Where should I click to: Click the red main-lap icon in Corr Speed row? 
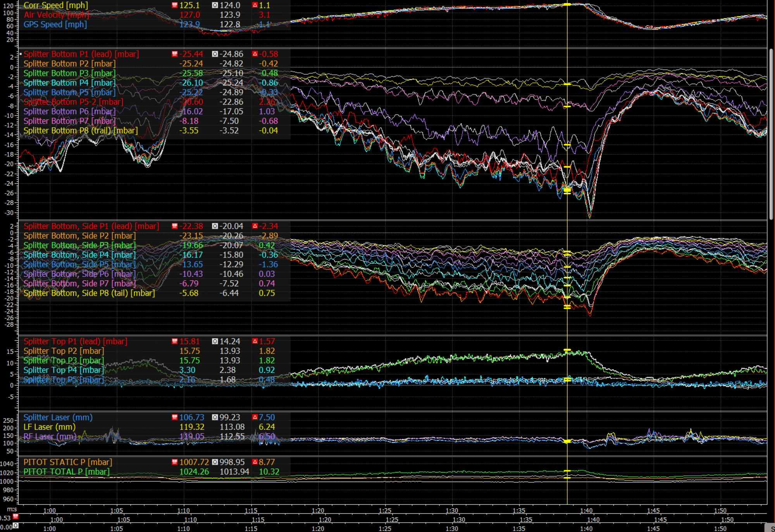(175, 5)
